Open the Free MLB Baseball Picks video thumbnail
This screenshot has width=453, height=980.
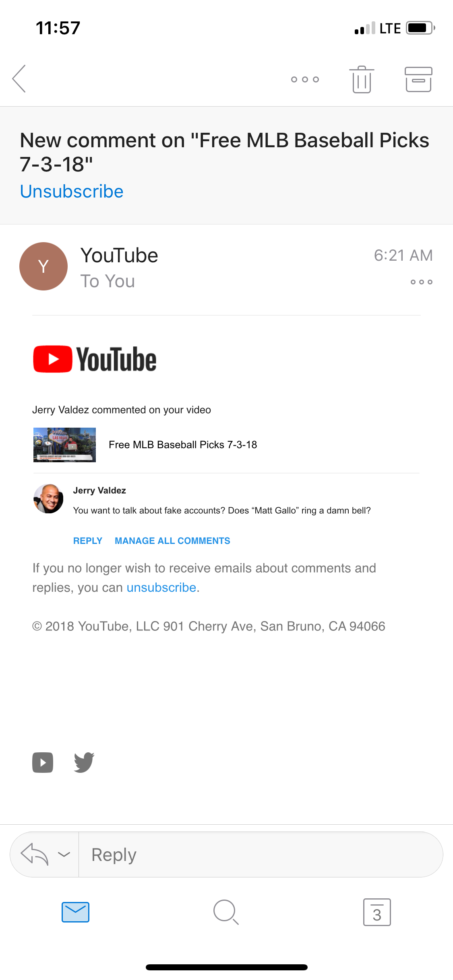click(x=64, y=445)
